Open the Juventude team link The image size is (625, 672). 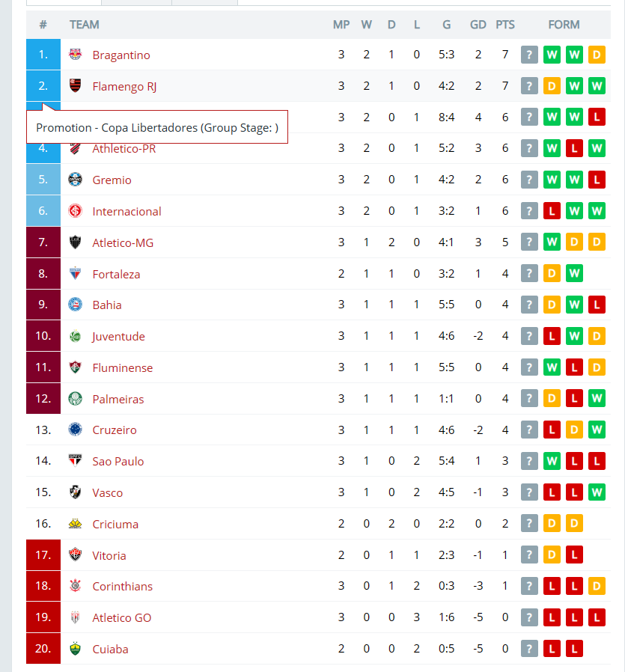119,337
